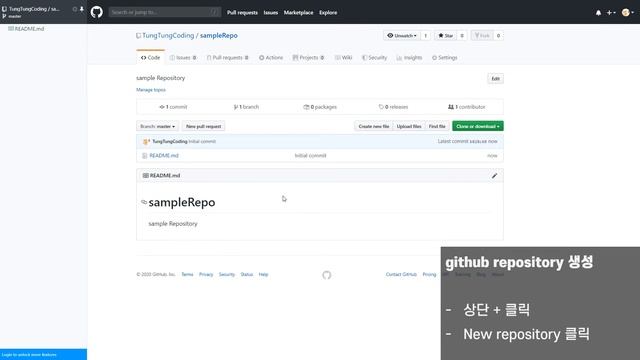Switch to the repository Pull requests tab
This screenshot has width=640, height=360.
[228, 58]
